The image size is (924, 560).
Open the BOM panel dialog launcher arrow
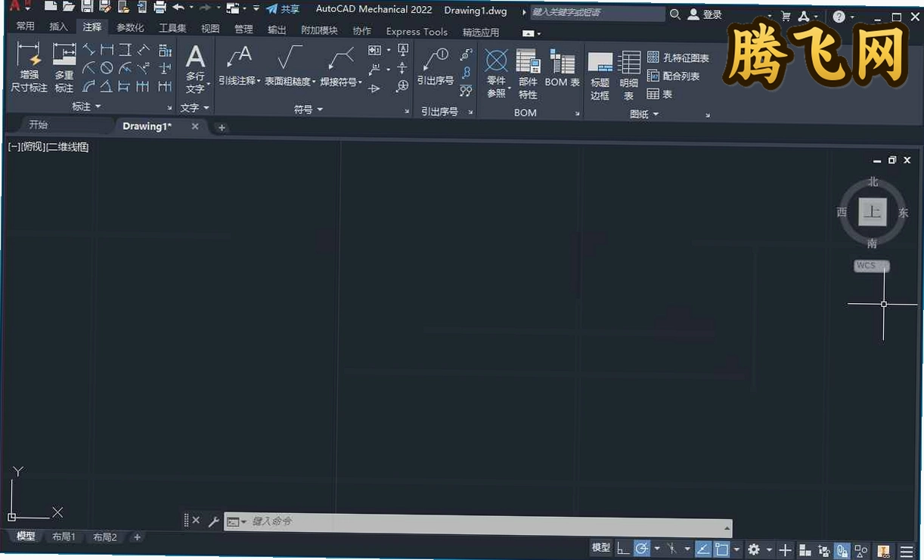click(x=578, y=114)
